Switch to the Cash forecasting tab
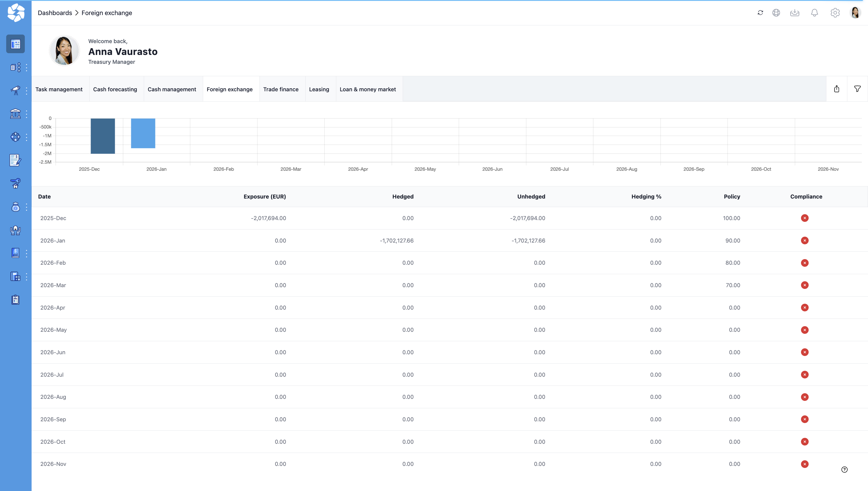The width and height of the screenshot is (868, 491). tap(115, 89)
